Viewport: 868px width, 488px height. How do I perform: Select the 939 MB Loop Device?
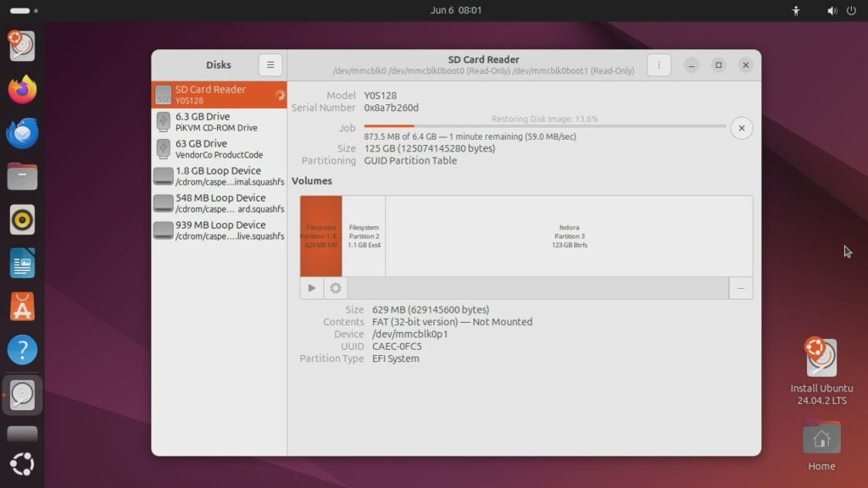click(219, 230)
